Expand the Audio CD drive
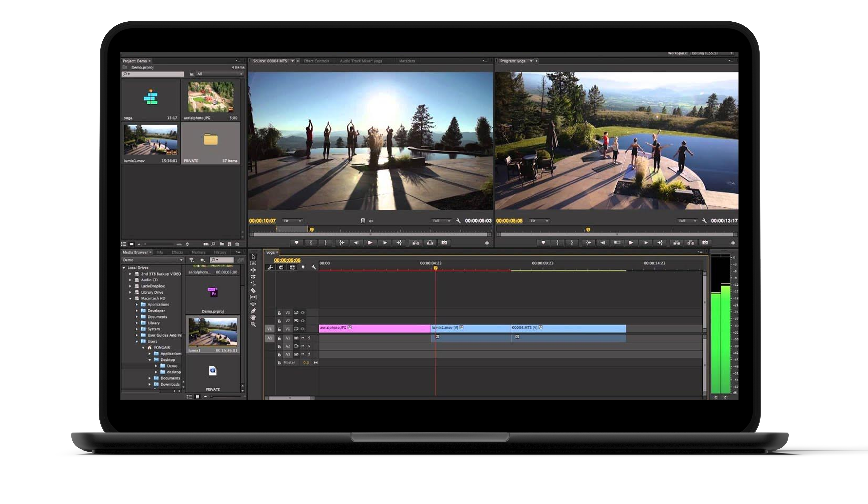This screenshot has width=868, height=504. [x=130, y=280]
